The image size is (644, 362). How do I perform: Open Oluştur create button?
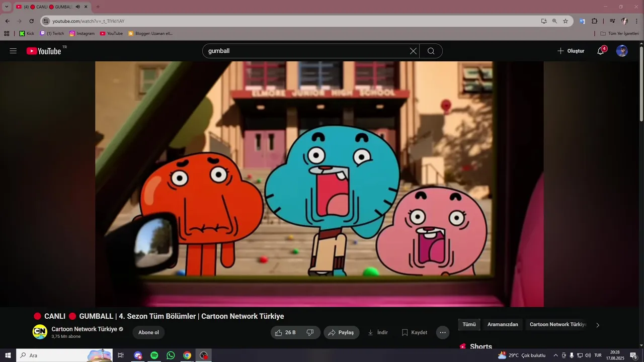[x=571, y=51]
